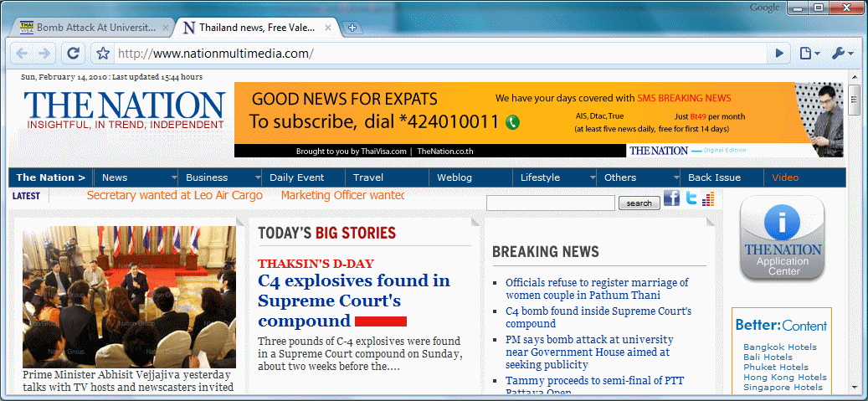Open Officials refuse to register marriage story
The image size is (868, 401).
597,289
